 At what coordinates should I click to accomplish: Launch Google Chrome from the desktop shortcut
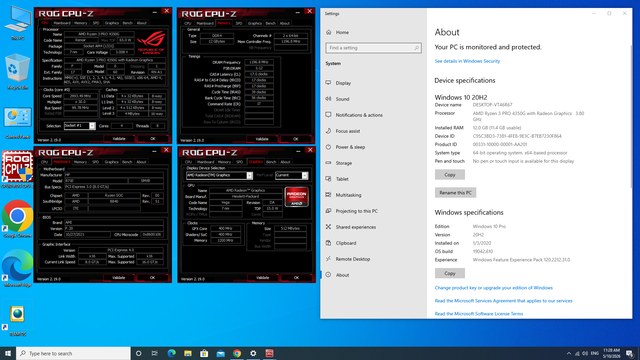pyautogui.click(x=18, y=219)
